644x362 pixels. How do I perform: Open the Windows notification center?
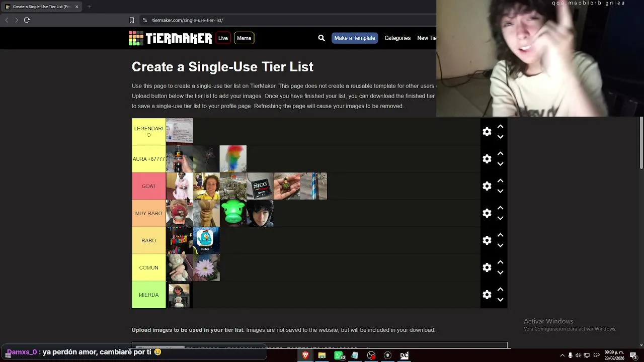point(633,355)
